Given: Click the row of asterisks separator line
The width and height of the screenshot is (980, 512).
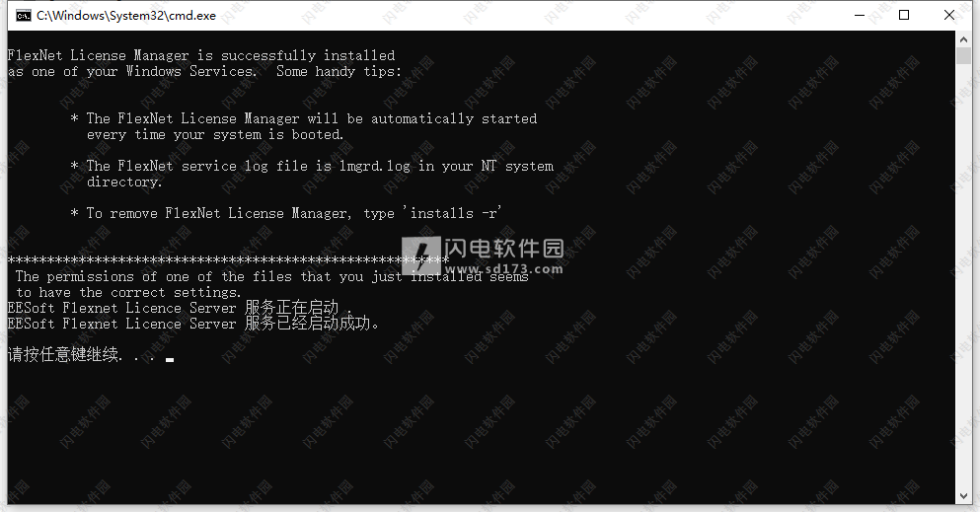Looking at the screenshot, I should (x=228, y=259).
